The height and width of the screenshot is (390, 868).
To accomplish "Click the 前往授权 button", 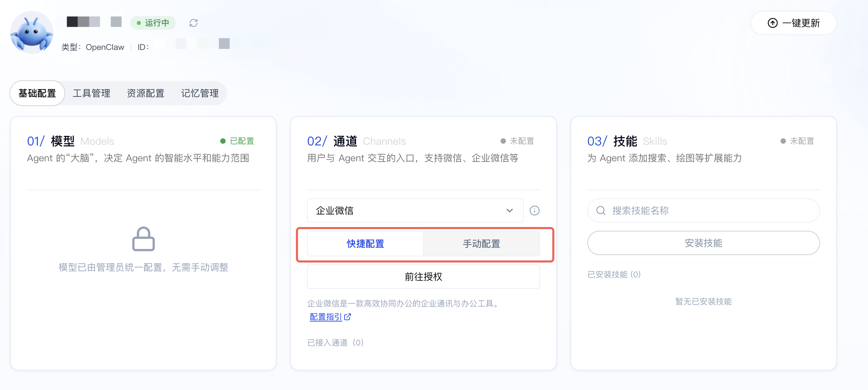I will click(423, 277).
